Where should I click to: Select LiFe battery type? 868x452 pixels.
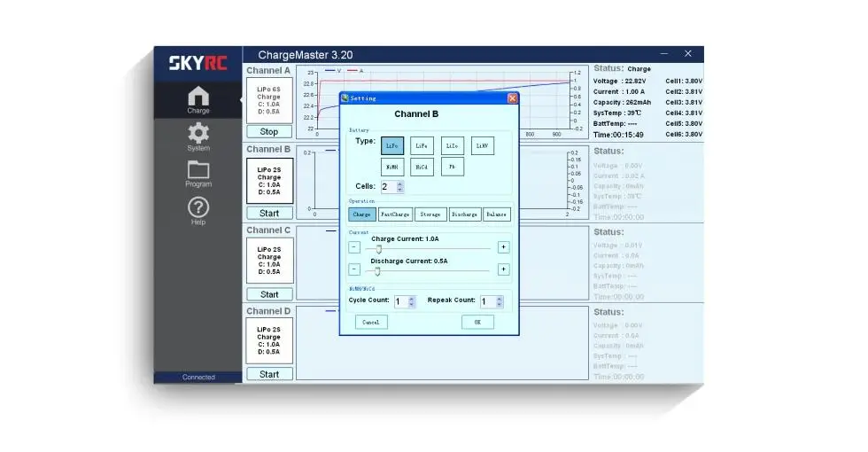click(x=422, y=145)
